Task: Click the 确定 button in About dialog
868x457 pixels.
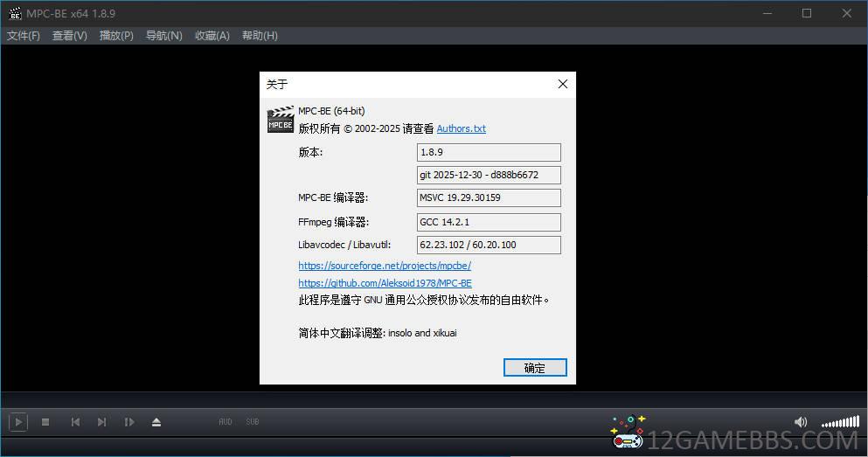Action: pyautogui.click(x=535, y=368)
